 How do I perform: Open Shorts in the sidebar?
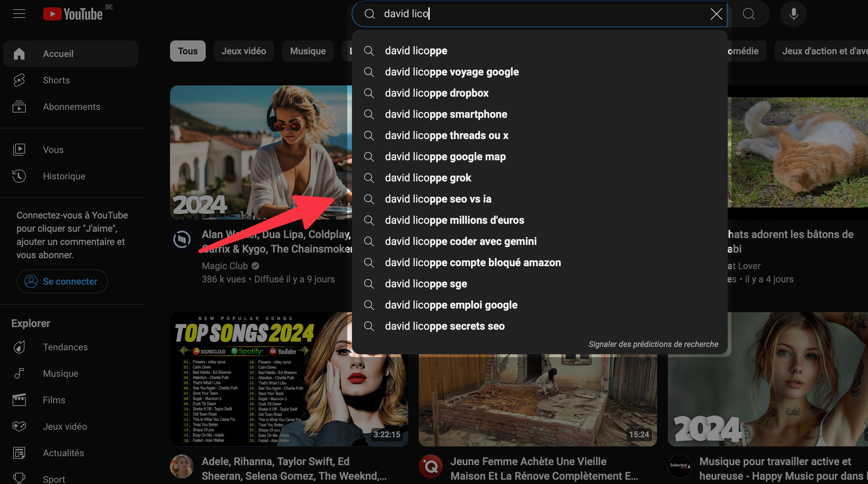(x=71, y=80)
